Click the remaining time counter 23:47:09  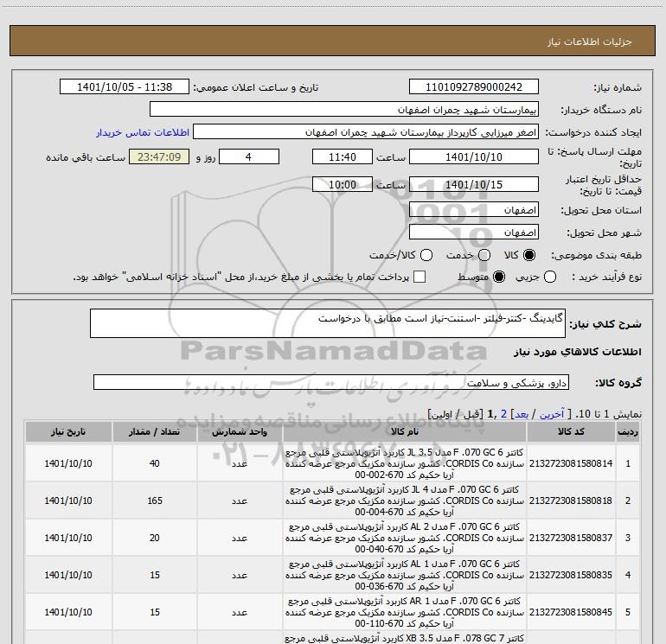159,156
